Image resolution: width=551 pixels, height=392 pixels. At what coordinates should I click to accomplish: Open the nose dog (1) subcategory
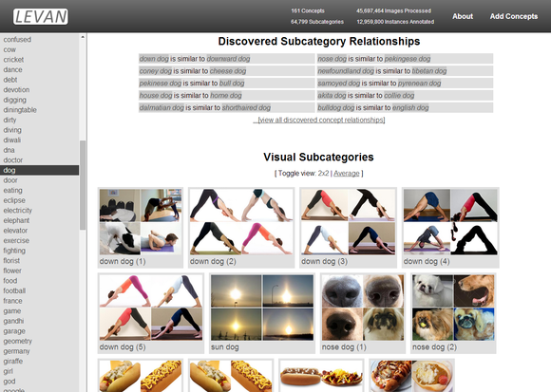click(363, 313)
